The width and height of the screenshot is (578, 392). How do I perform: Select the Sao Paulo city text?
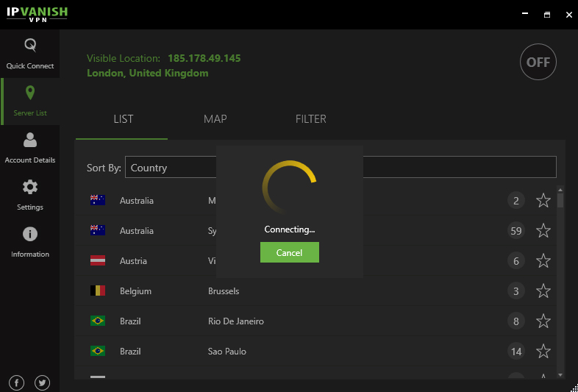(227, 351)
